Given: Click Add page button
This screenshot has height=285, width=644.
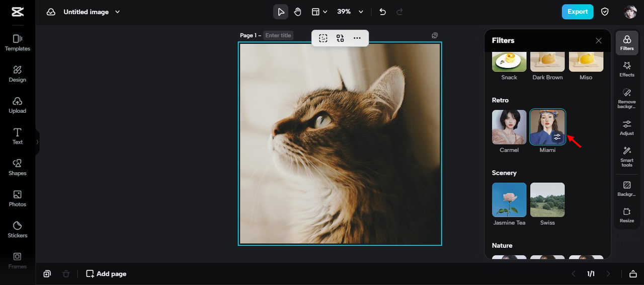Looking at the screenshot, I should pos(106,274).
